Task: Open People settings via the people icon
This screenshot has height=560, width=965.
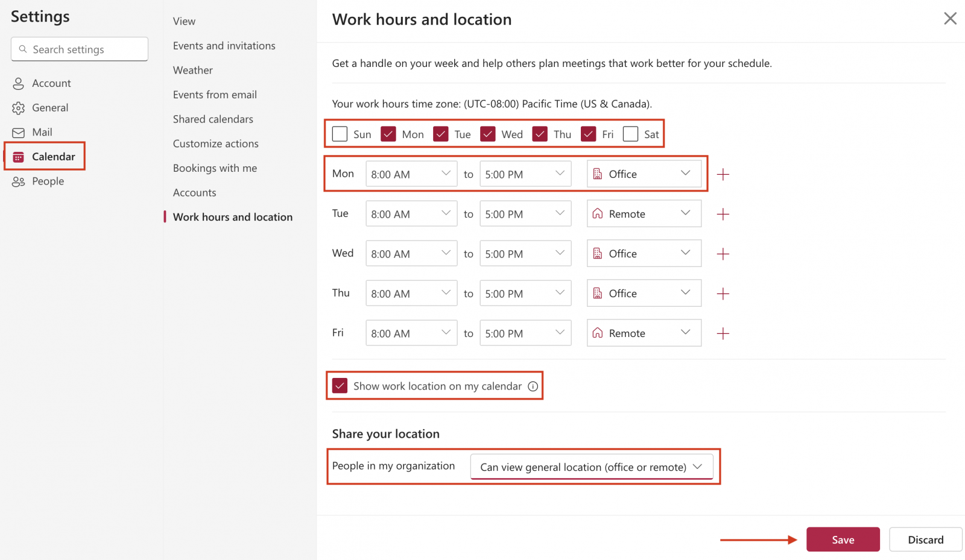Action: pyautogui.click(x=19, y=181)
